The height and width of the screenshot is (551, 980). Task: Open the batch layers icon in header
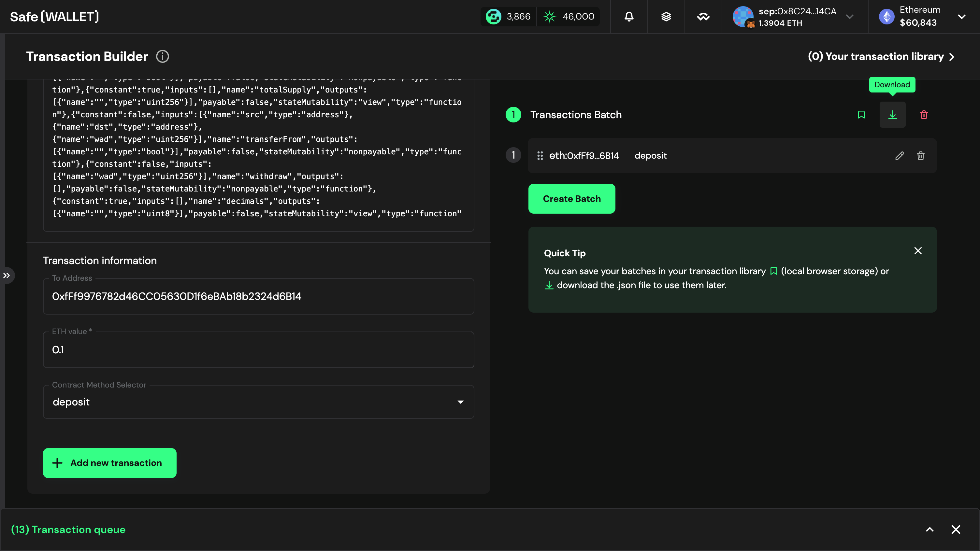click(666, 17)
